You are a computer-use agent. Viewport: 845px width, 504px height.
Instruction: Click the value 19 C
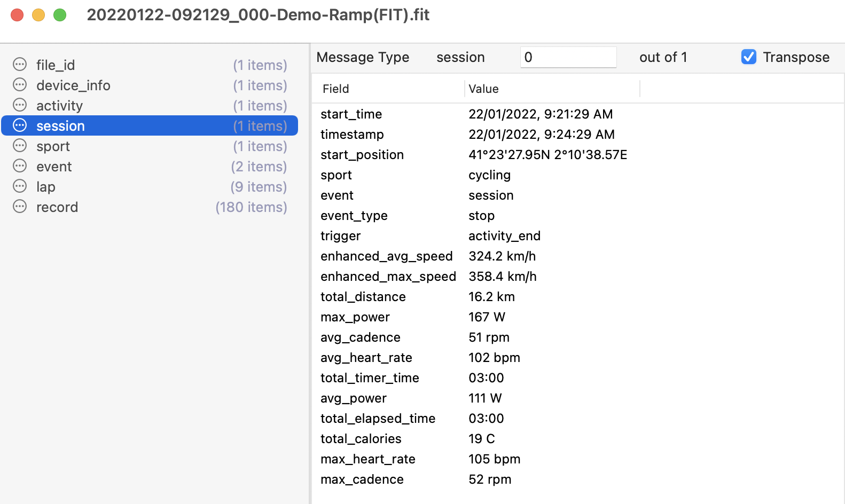point(481,439)
